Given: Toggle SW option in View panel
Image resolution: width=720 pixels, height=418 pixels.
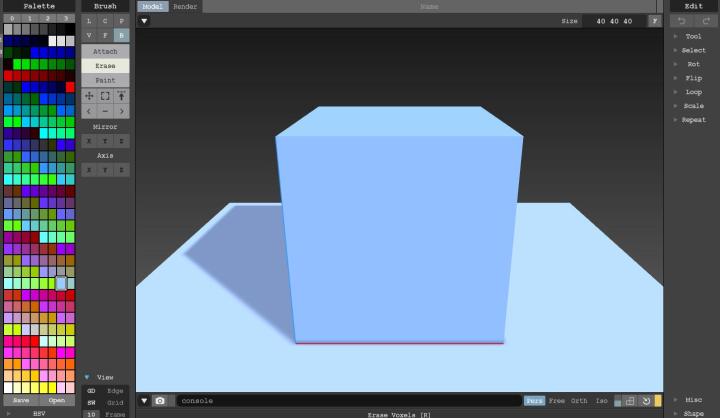Looking at the screenshot, I should point(91,403).
